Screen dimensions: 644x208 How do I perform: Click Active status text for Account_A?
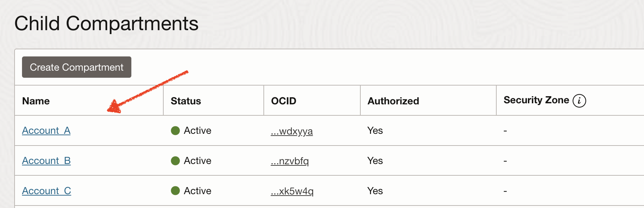tap(197, 131)
